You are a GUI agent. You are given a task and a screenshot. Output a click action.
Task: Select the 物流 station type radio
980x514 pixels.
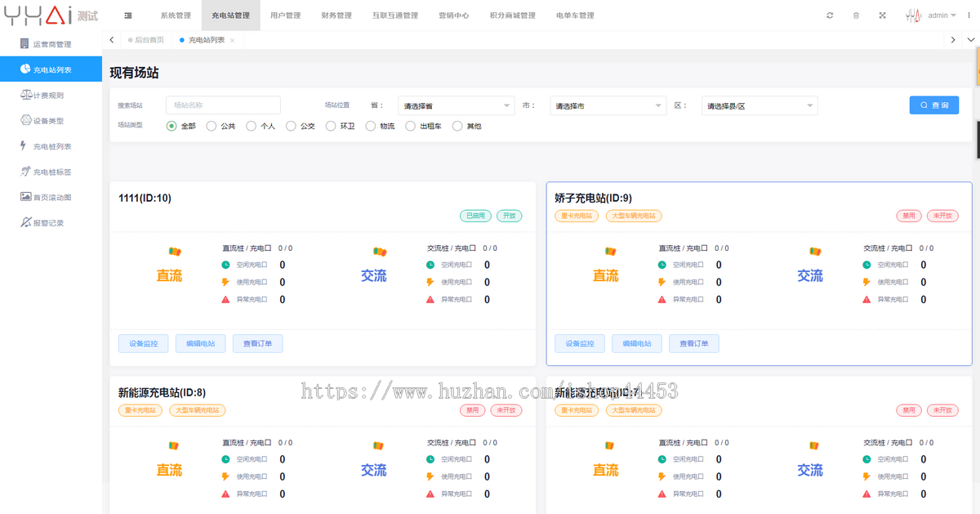[x=371, y=126]
